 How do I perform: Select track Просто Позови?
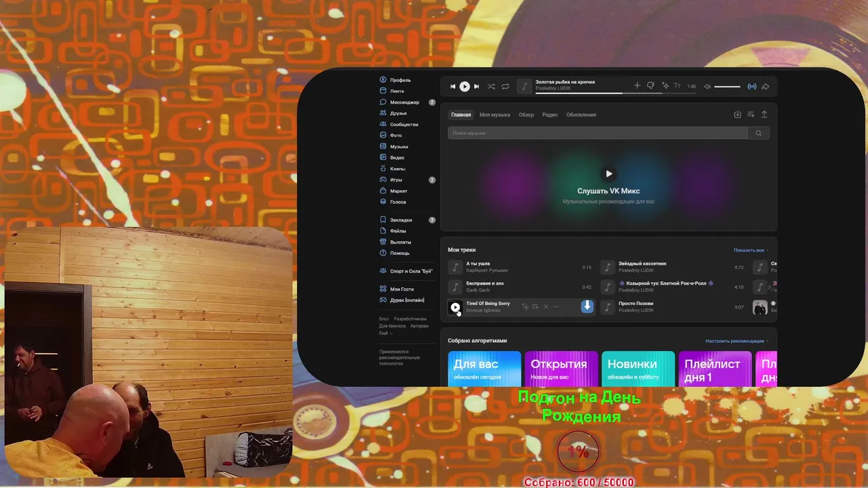[673, 307]
